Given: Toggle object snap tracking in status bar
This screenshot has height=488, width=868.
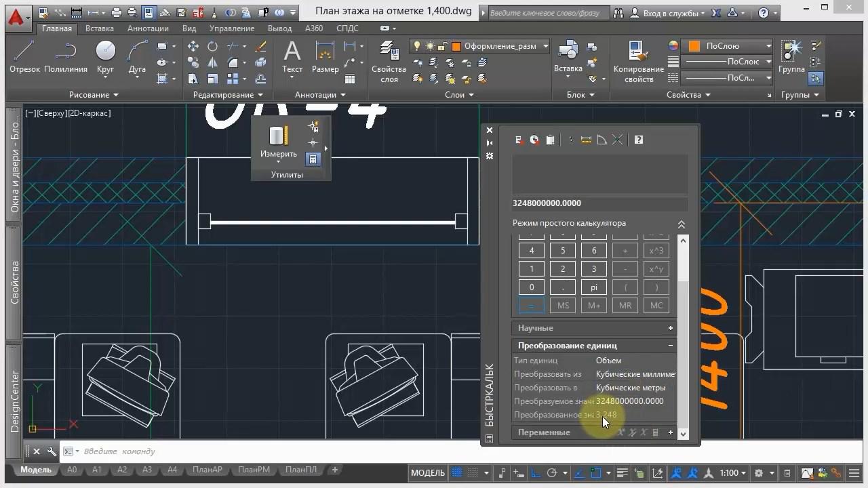Looking at the screenshot, I should 580,472.
